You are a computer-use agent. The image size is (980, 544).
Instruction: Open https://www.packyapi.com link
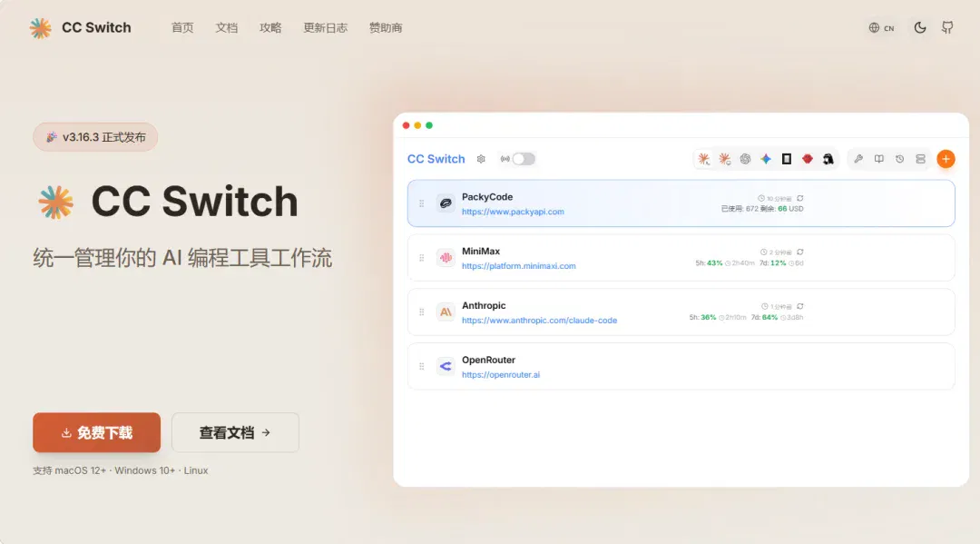coord(513,212)
